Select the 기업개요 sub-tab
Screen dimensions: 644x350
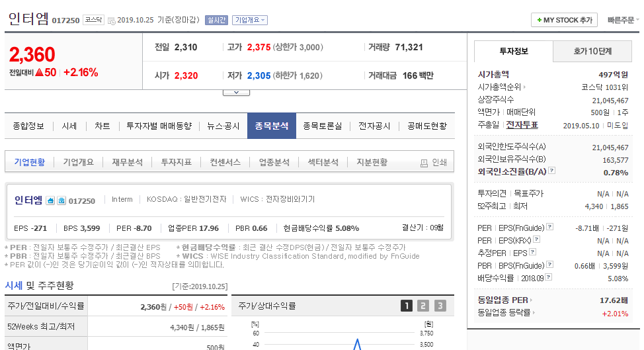79,162
